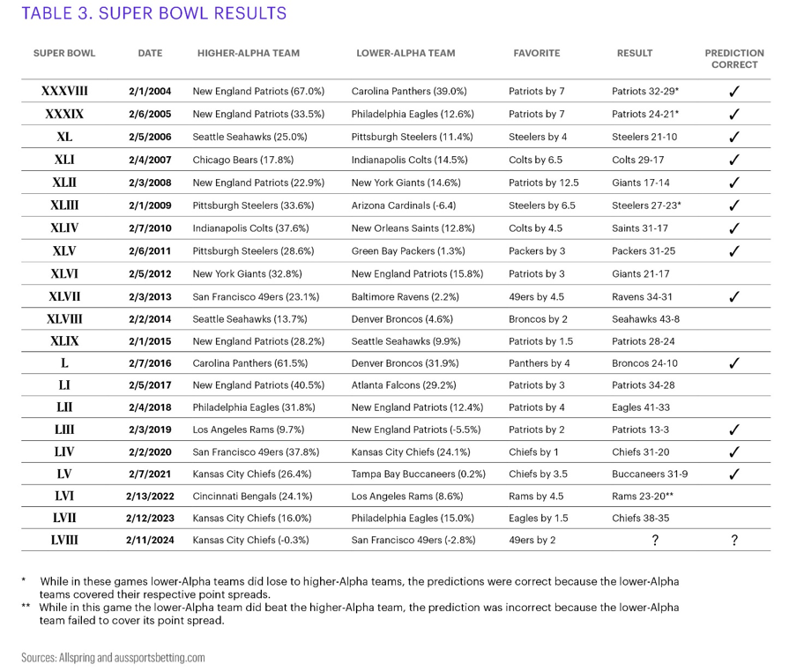Select the 'LVIII' Super Bowl cell

64,540
